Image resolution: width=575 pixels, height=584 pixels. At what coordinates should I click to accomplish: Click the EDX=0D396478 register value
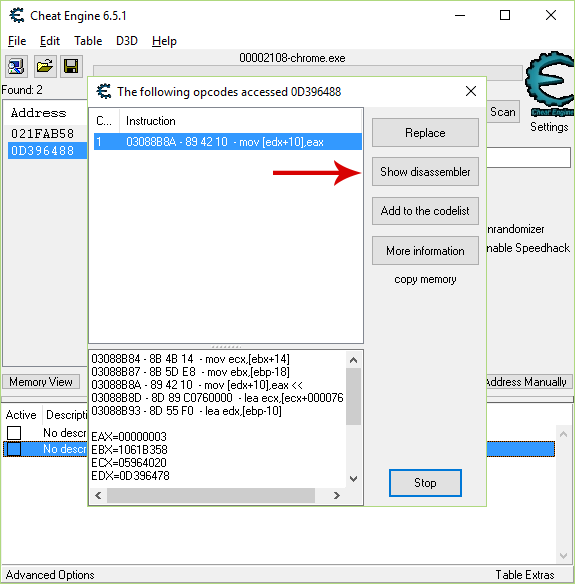pyautogui.click(x=130, y=476)
